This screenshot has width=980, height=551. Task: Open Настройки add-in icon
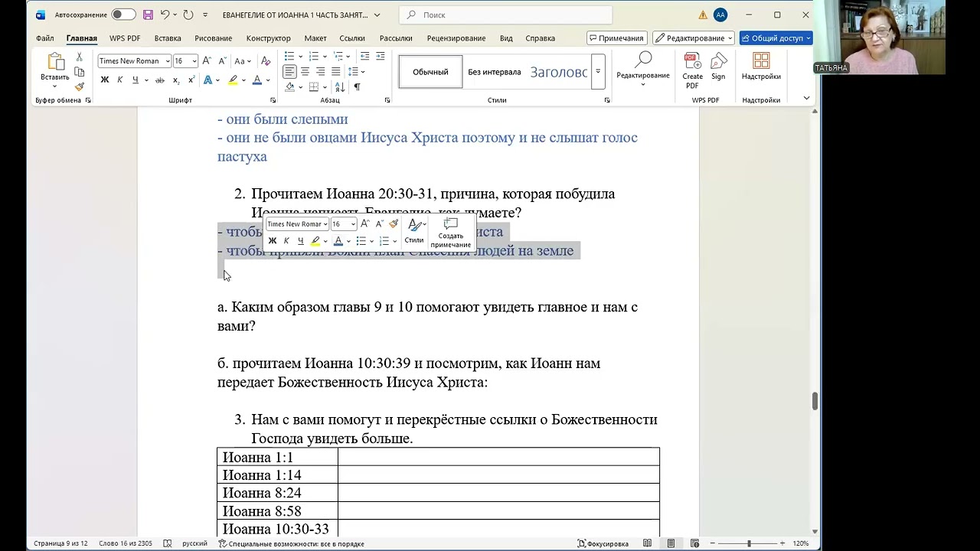pos(761,67)
